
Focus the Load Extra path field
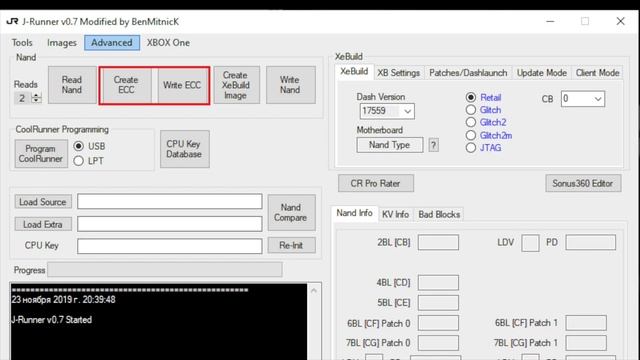[x=169, y=224]
